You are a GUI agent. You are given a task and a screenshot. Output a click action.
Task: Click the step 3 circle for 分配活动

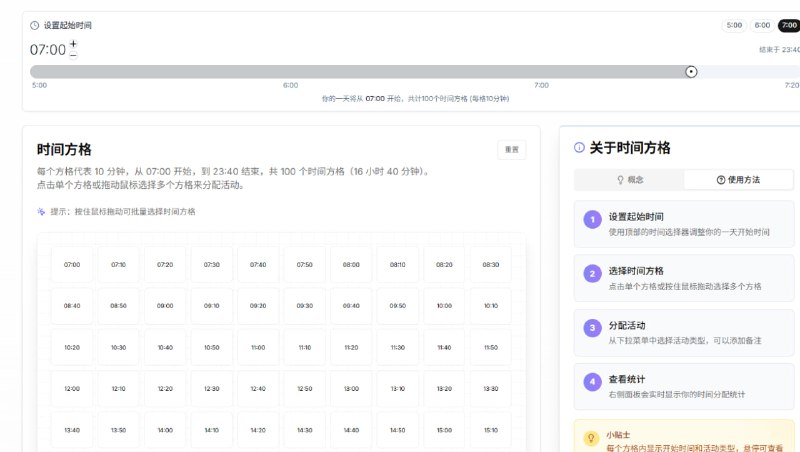tap(592, 328)
